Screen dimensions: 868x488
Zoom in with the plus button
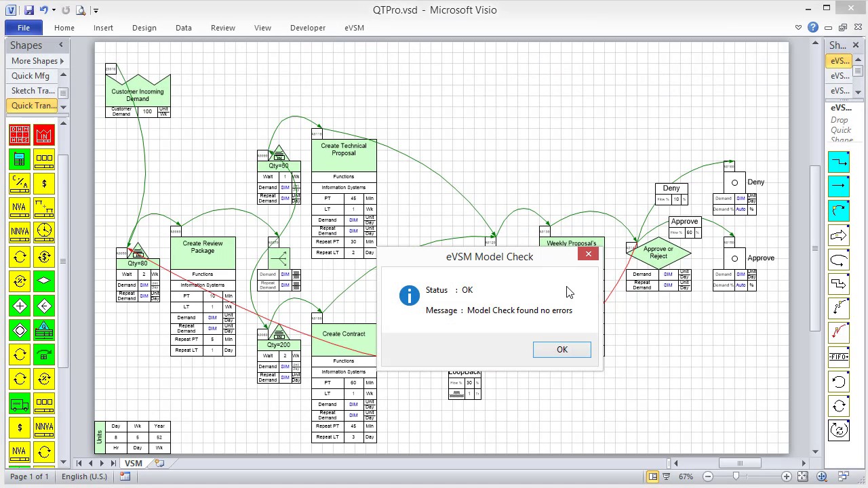(786, 476)
